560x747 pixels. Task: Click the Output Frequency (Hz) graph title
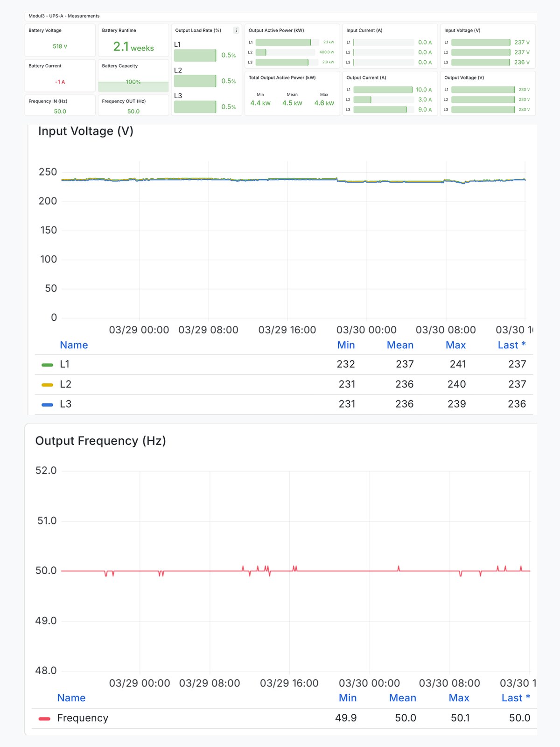101,441
